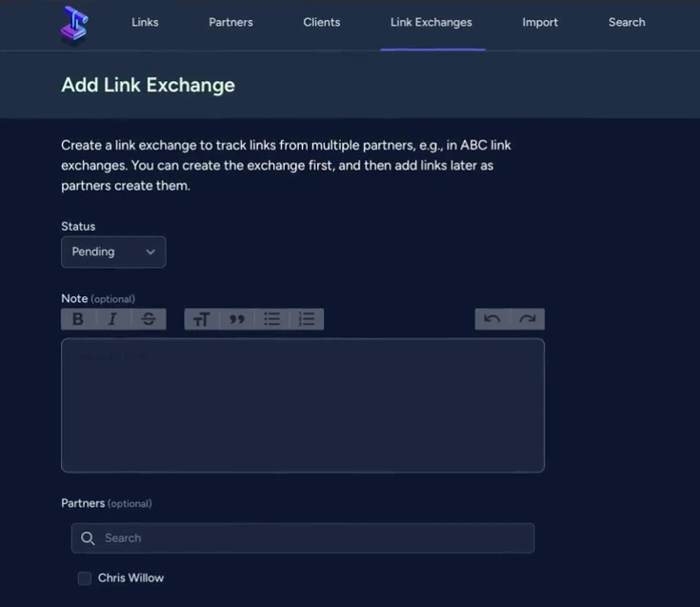The image size is (700, 607).
Task: Apply italic formatting to the note
Action: 112,319
